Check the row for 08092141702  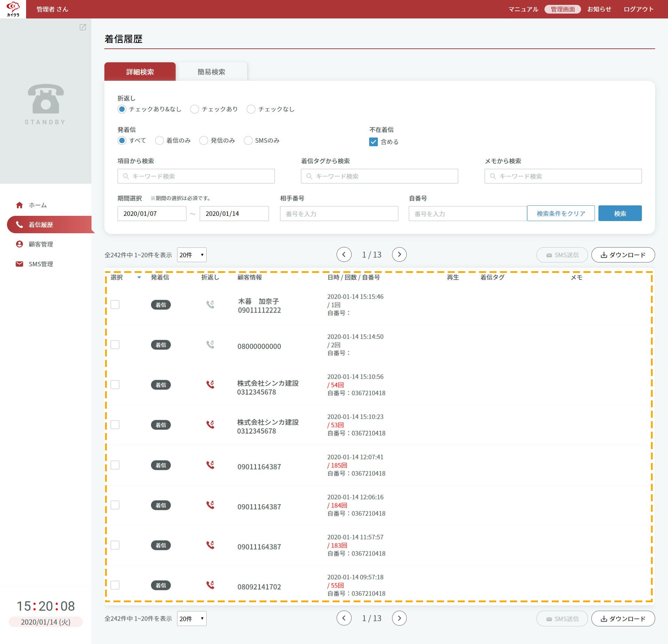point(115,585)
